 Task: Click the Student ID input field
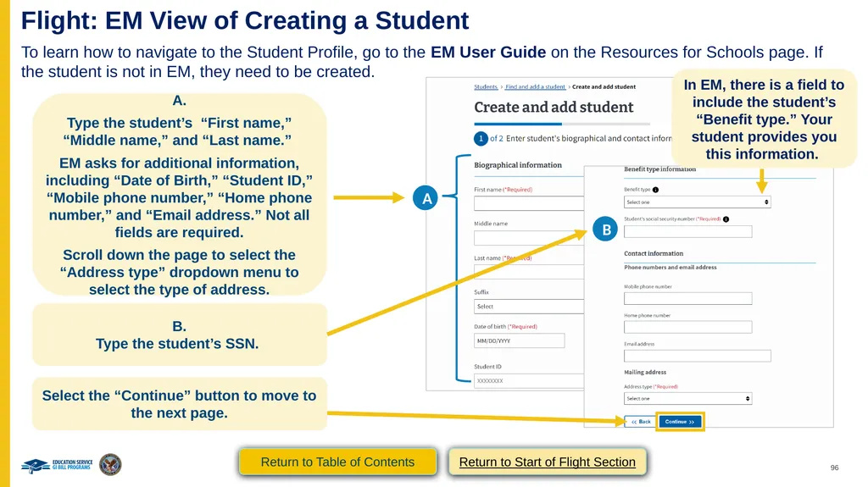tap(529, 381)
